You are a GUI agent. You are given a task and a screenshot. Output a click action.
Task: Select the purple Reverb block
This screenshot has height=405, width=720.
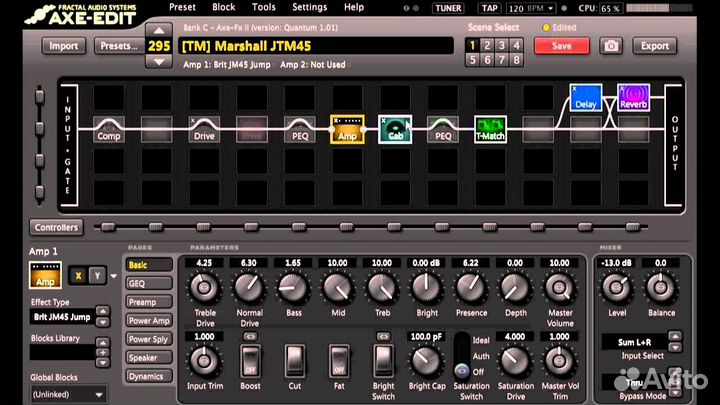tap(634, 97)
